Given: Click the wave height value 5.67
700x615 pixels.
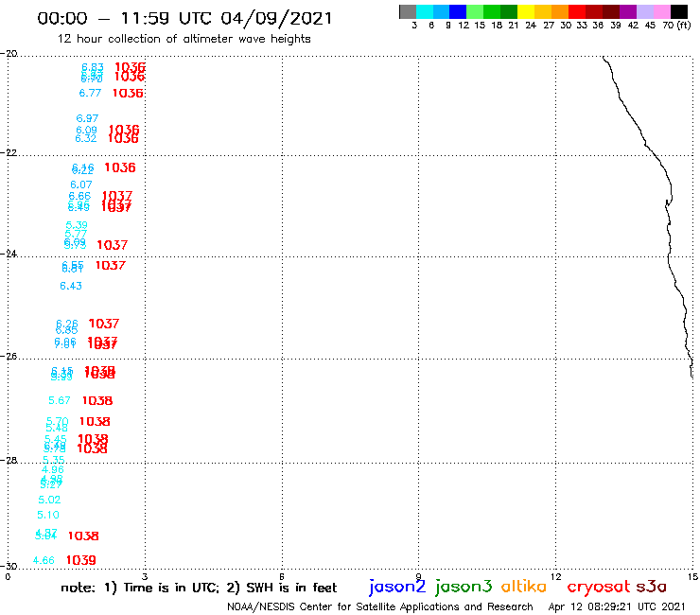Looking at the screenshot, I should click(x=60, y=400).
